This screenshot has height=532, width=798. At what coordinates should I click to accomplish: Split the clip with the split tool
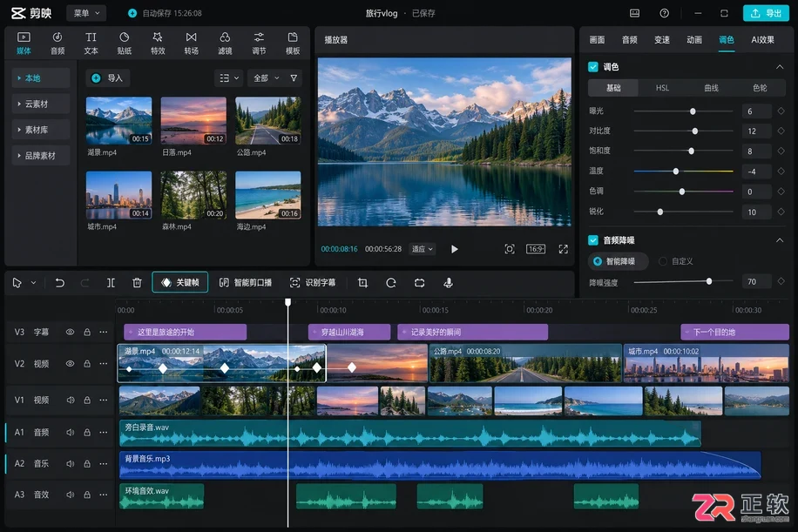click(111, 283)
